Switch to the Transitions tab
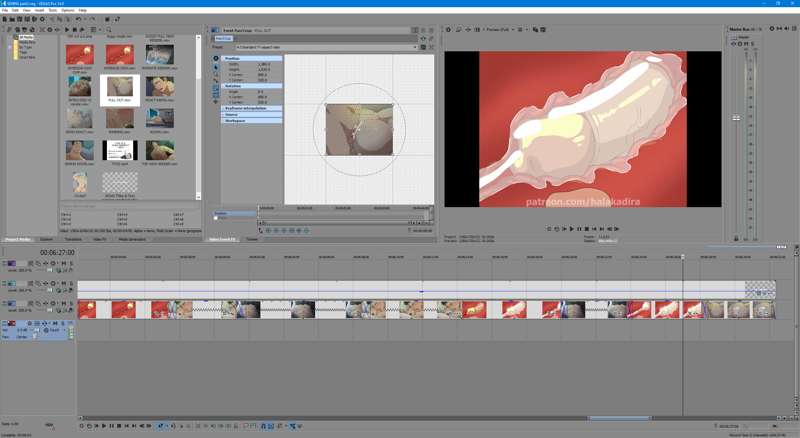Image resolution: width=800 pixels, height=438 pixels. pyautogui.click(x=73, y=239)
